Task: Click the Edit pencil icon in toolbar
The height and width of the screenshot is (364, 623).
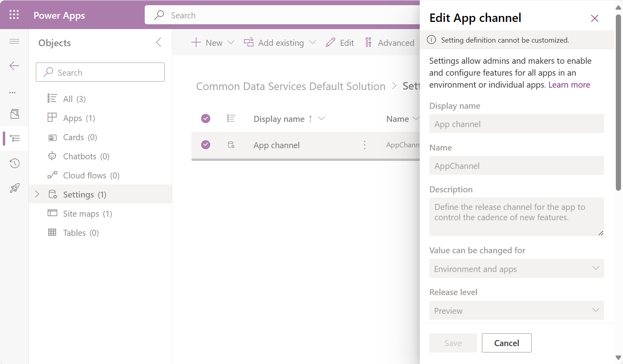Action: pos(330,42)
